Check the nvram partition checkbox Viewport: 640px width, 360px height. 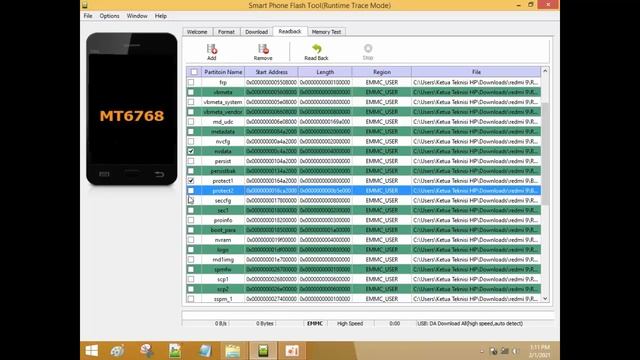[191, 240]
